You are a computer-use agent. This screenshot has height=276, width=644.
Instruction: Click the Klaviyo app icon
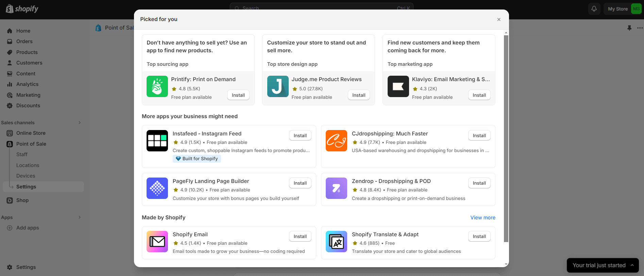click(398, 86)
